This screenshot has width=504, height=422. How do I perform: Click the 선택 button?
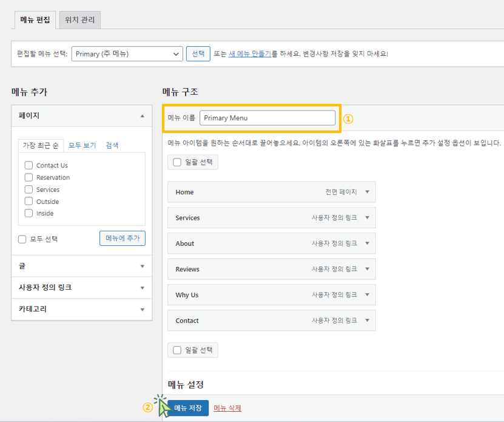(198, 54)
